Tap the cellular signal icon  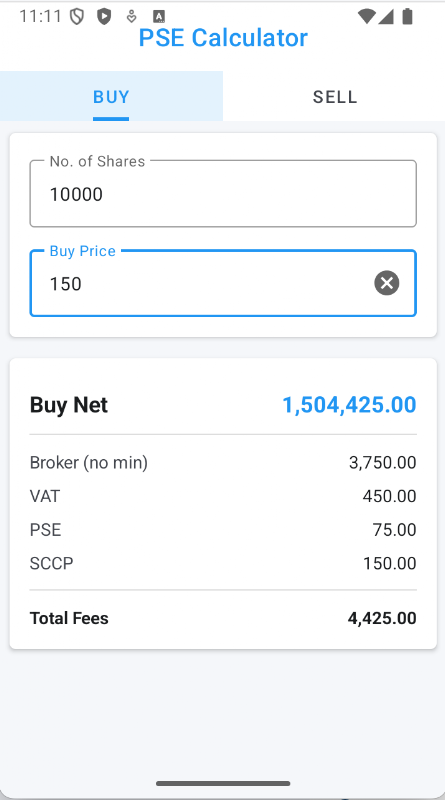click(386, 16)
